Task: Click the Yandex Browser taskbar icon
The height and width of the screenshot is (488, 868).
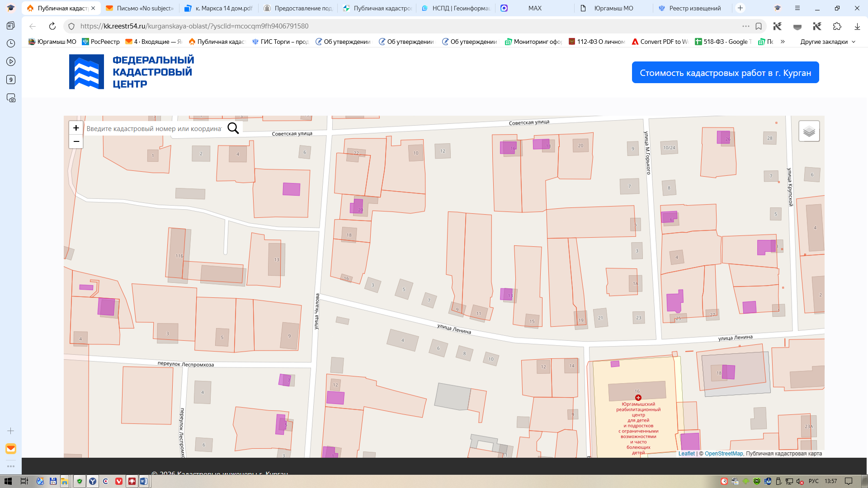Action: point(93,481)
